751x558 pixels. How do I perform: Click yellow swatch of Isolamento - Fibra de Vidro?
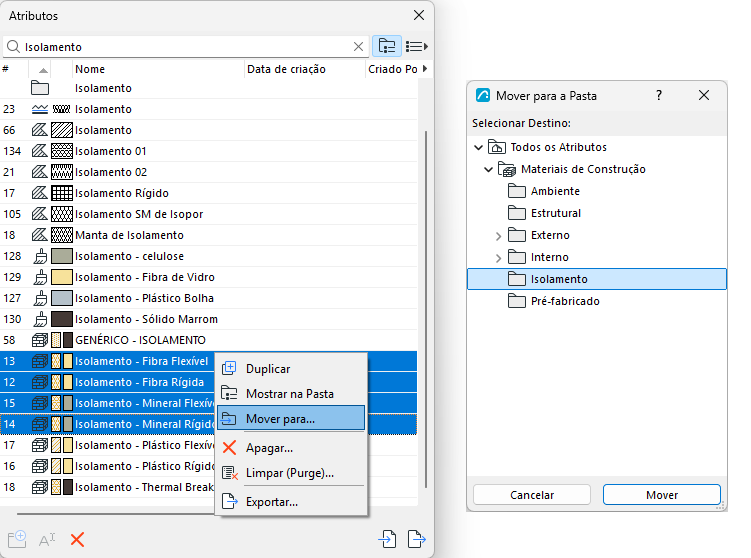point(62,277)
